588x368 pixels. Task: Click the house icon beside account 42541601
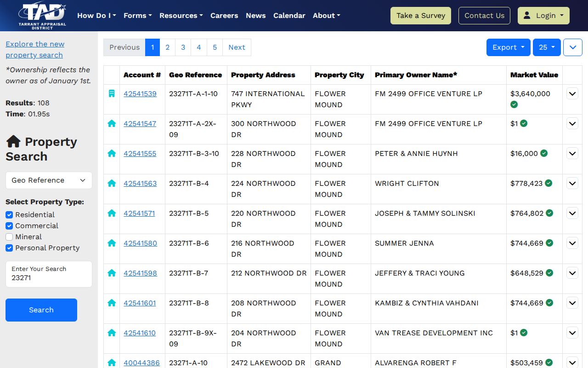pos(111,303)
